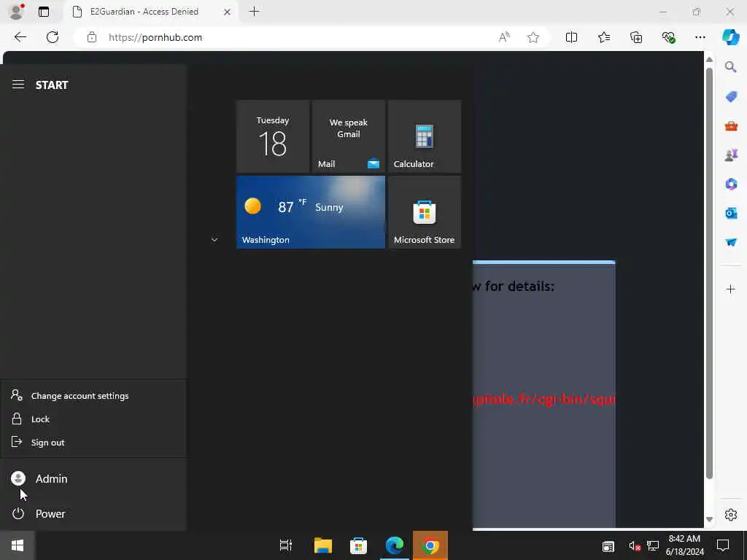
Task: Select Lock from account menu
Action: [x=93, y=419]
